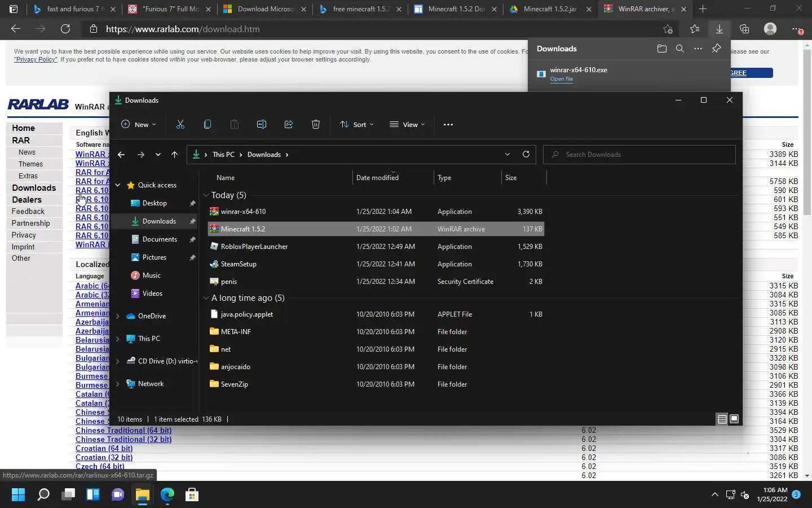Refresh the Downloads folder listing

pyautogui.click(x=526, y=154)
